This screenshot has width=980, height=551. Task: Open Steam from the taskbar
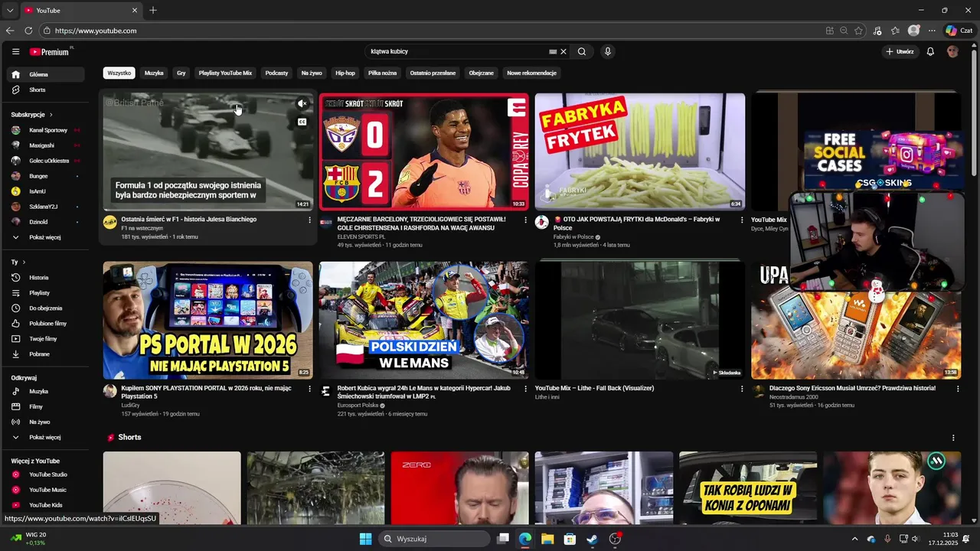coord(592,539)
